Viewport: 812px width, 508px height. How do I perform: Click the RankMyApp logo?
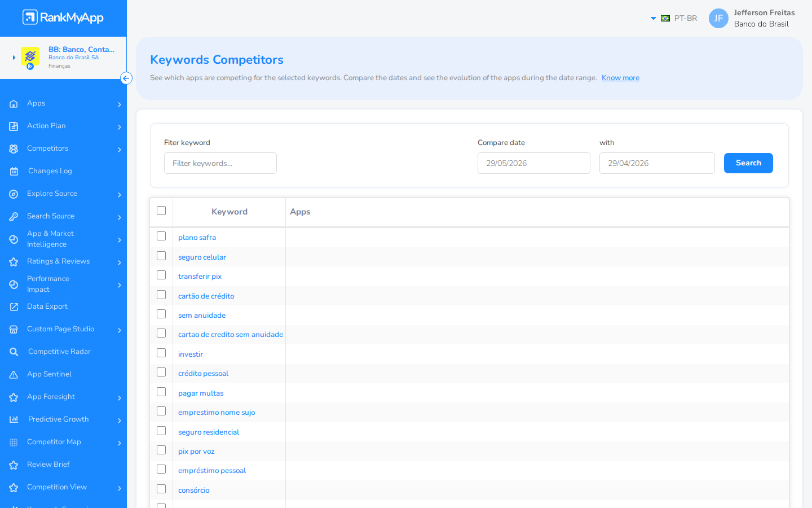(x=63, y=17)
